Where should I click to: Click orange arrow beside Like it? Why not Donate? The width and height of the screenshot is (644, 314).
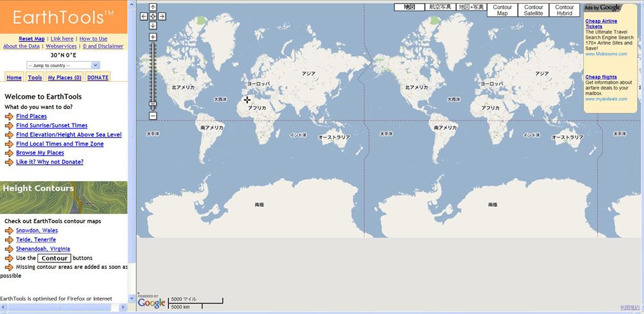[9, 162]
